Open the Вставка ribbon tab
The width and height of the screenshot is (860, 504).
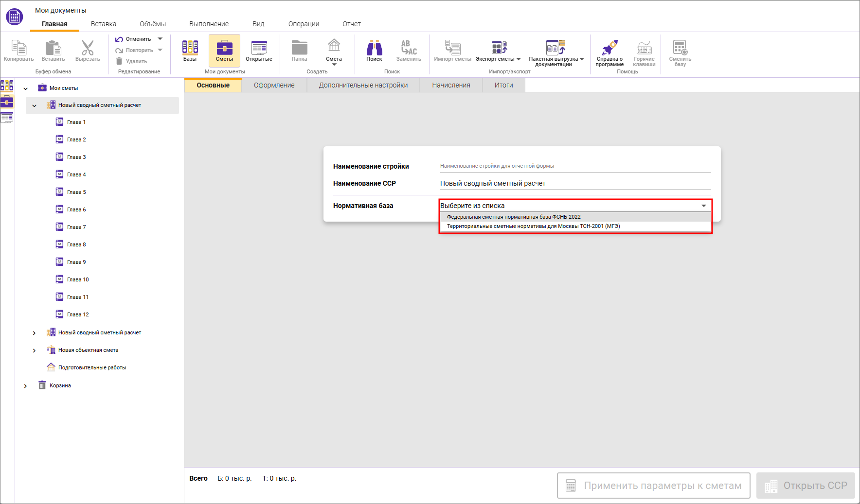click(x=103, y=24)
